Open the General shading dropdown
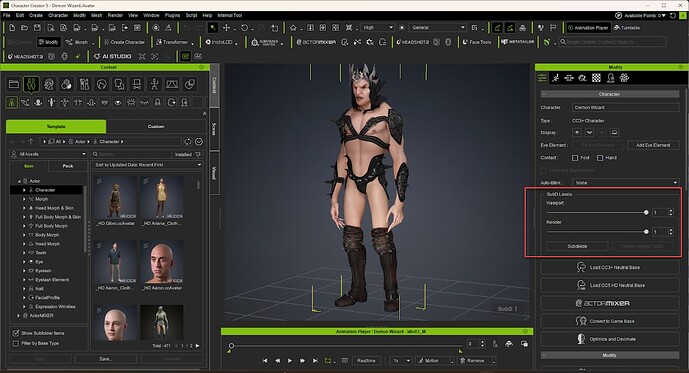The width and height of the screenshot is (689, 373). click(437, 28)
